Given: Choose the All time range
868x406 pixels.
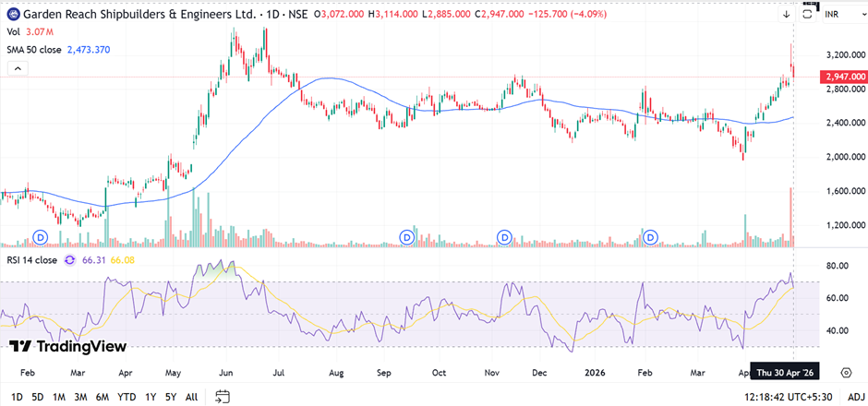Looking at the screenshot, I should [x=191, y=397].
